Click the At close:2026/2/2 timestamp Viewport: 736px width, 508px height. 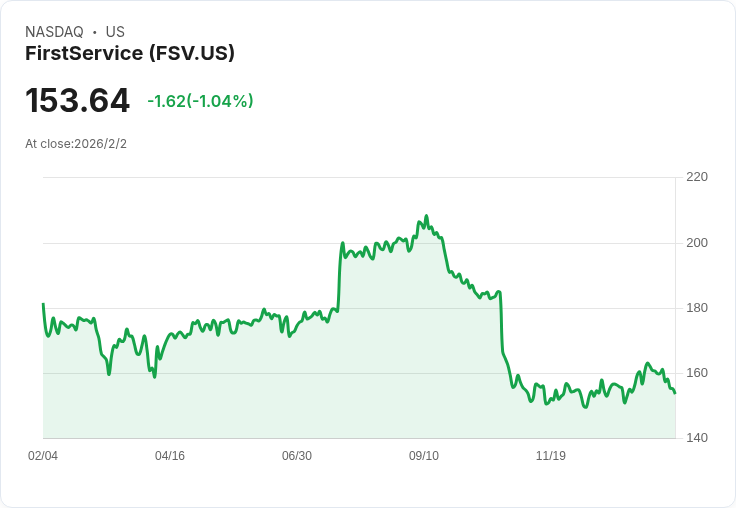(x=76, y=144)
